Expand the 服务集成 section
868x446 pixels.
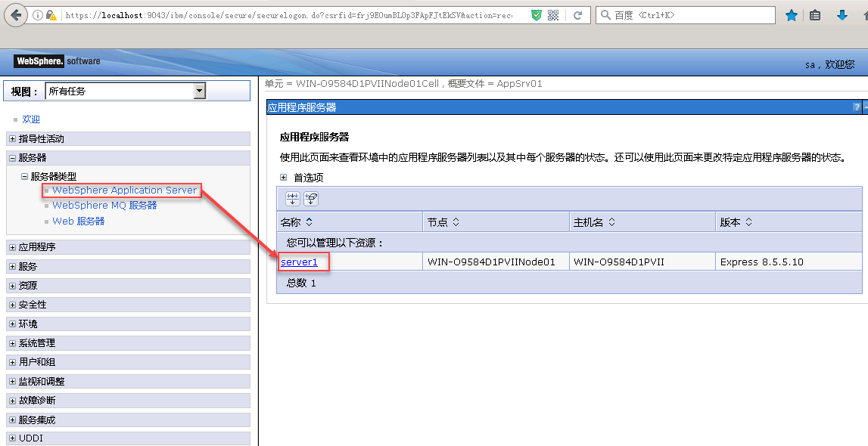[12, 420]
